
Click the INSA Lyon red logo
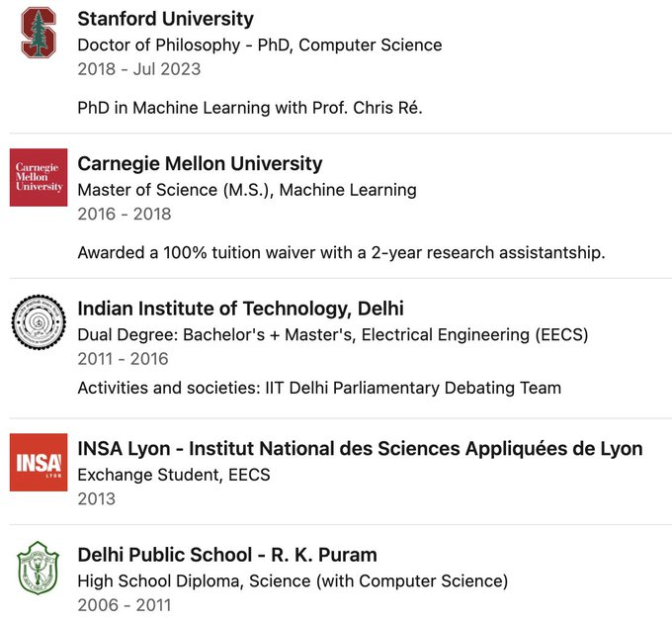tap(39, 462)
